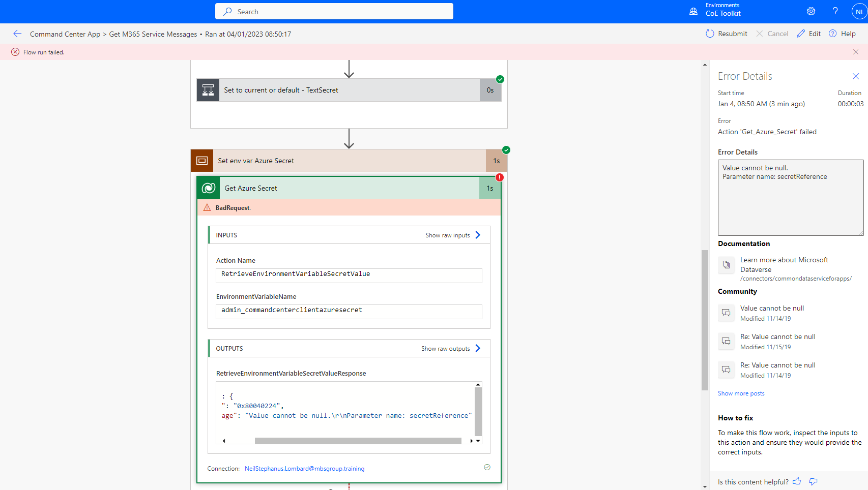Collapse the Get Azure Secret action card

[250, 188]
